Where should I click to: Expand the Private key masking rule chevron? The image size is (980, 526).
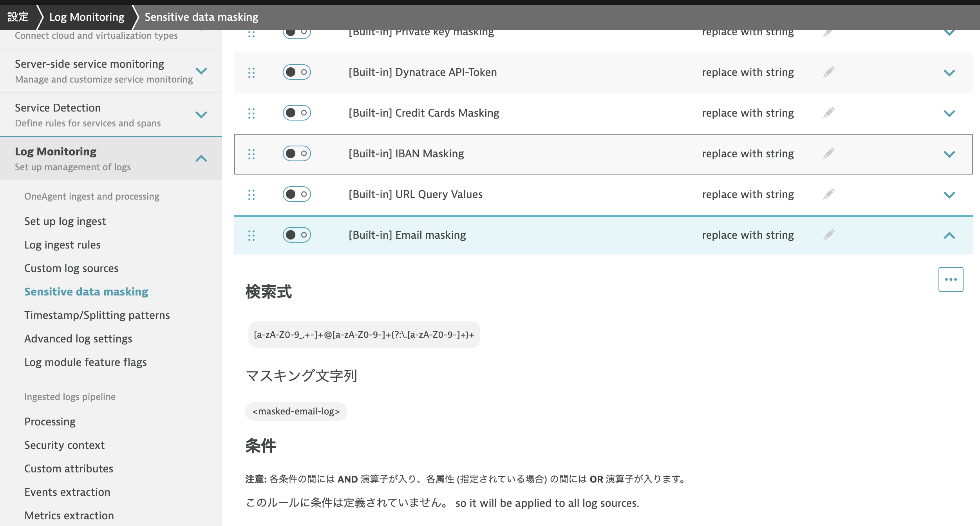pyautogui.click(x=949, y=33)
